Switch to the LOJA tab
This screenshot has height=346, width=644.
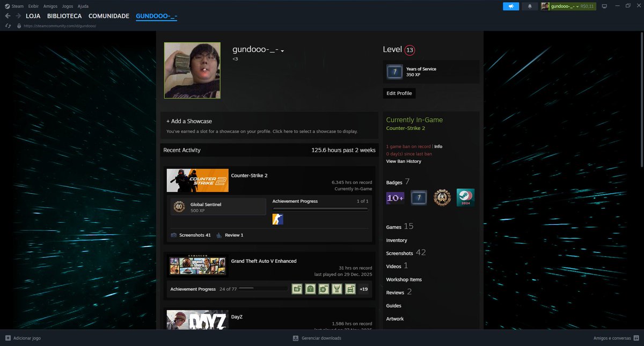pos(33,16)
